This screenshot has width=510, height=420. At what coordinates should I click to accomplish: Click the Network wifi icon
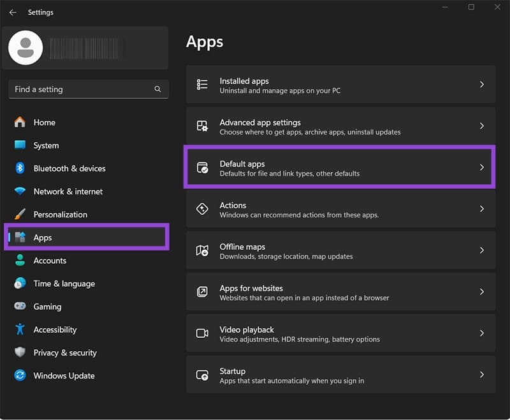coord(20,191)
